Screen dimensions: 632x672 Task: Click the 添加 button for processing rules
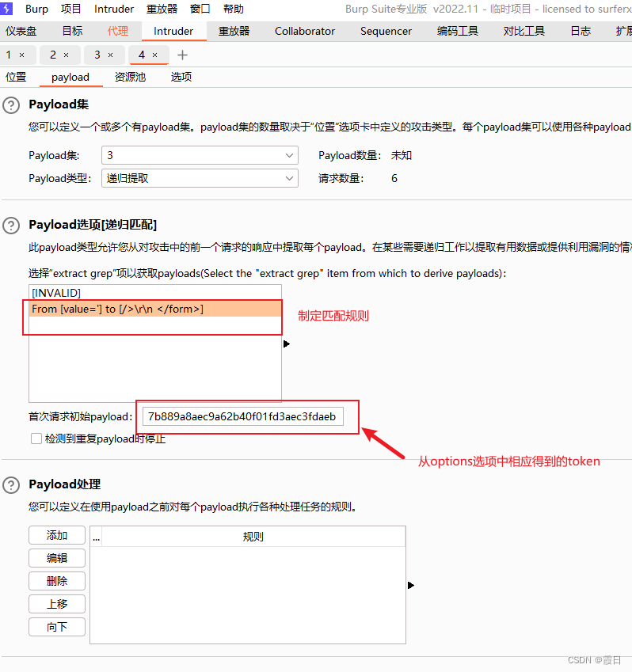(57, 535)
